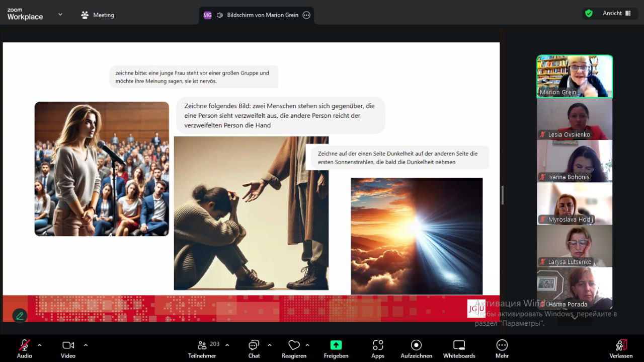The height and width of the screenshot is (362, 644).
Task: Open the Reagieren reactions heart icon
Action: coord(294,345)
